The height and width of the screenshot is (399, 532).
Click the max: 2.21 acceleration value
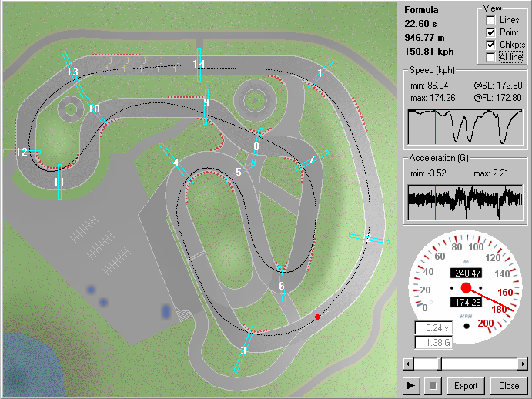[x=491, y=173]
